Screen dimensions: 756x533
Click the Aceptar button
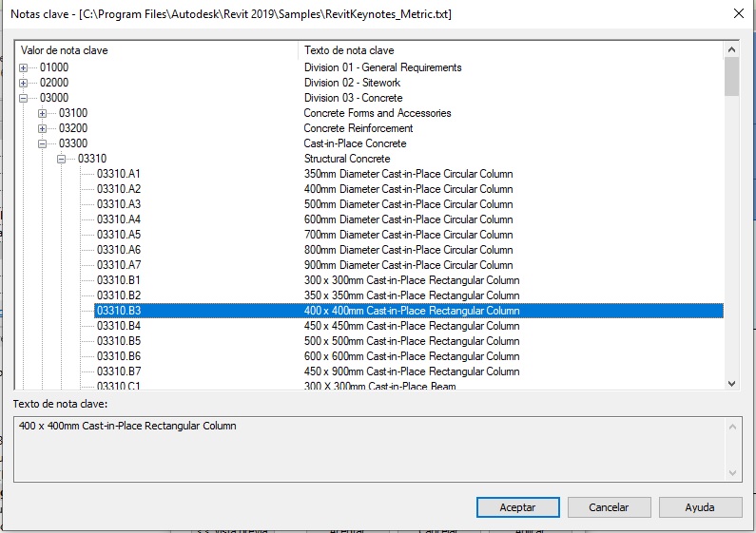517,507
